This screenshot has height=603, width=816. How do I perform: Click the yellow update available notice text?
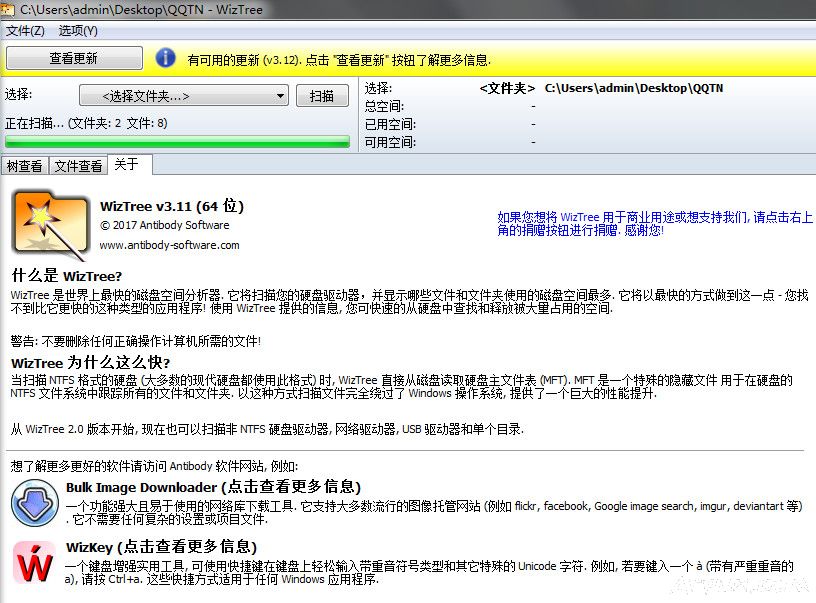(x=339, y=59)
